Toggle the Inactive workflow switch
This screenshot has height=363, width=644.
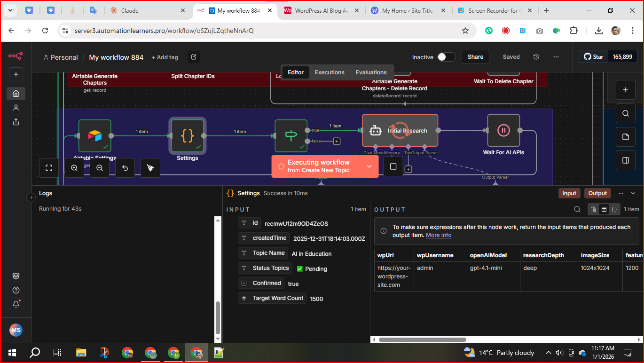446,57
